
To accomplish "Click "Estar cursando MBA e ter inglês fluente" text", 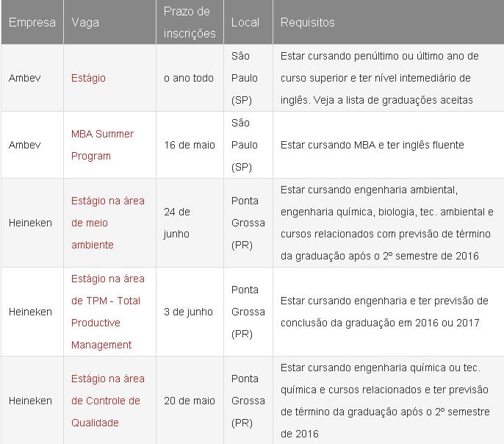I will click(x=372, y=145).
